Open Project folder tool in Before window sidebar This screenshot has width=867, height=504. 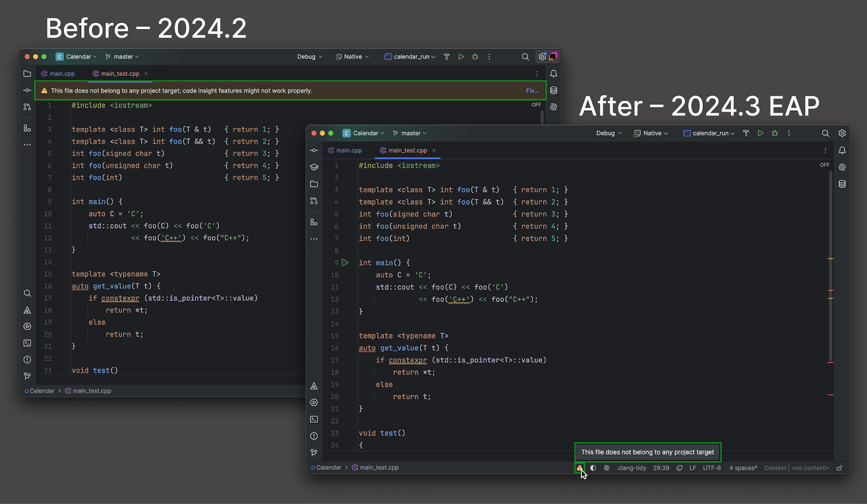coord(27,74)
